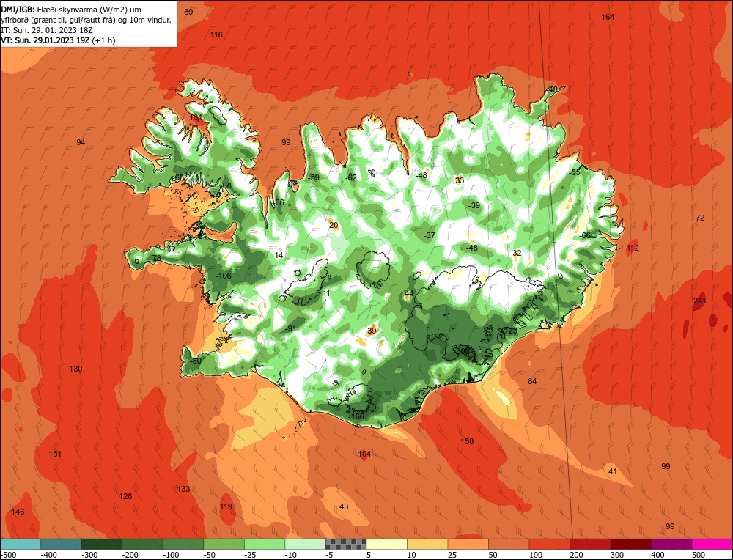
Task: Click the value -78 on Snæfellsnes peninsula
Action: [x=155, y=258]
